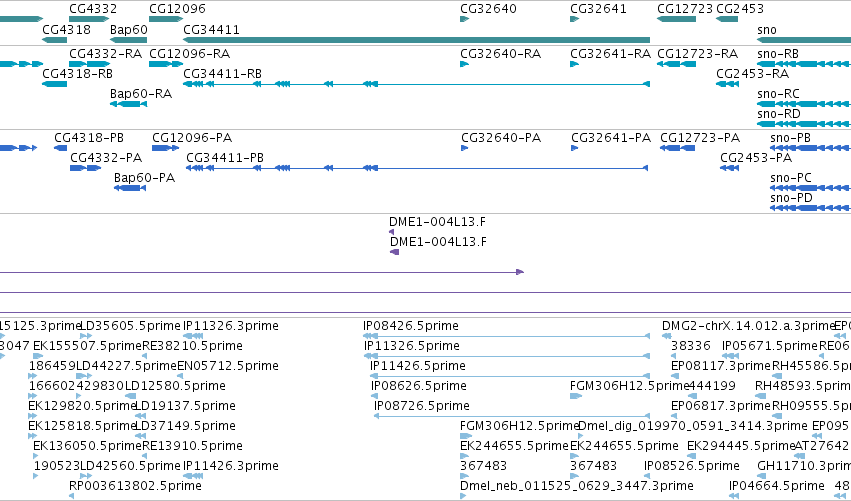Screen dimensions: 851x501
Task: Click the RP003613802.5prime EST label
Action: [135, 486]
